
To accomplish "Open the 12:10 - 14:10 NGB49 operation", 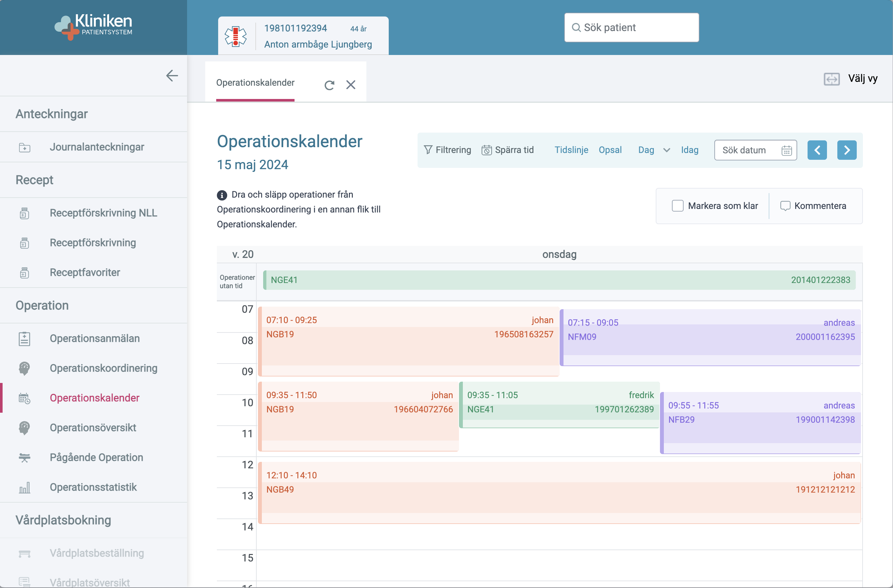I will coord(559,493).
